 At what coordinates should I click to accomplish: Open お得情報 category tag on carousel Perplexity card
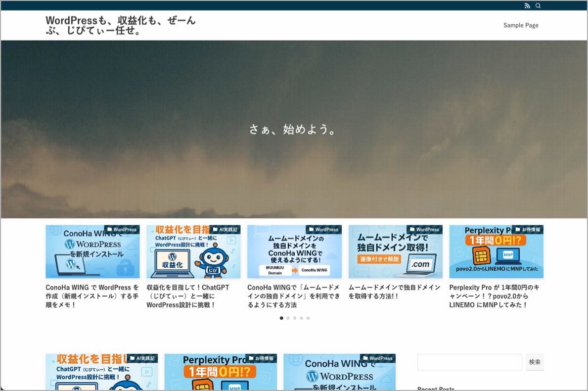coord(528,229)
